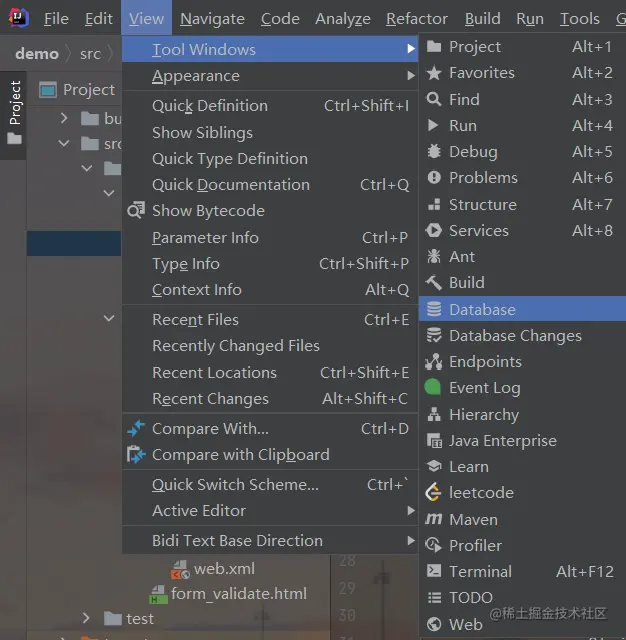The height and width of the screenshot is (640, 626).
Task: Expand the Appearance submenu arrow
Action: [x=411, y=76]
